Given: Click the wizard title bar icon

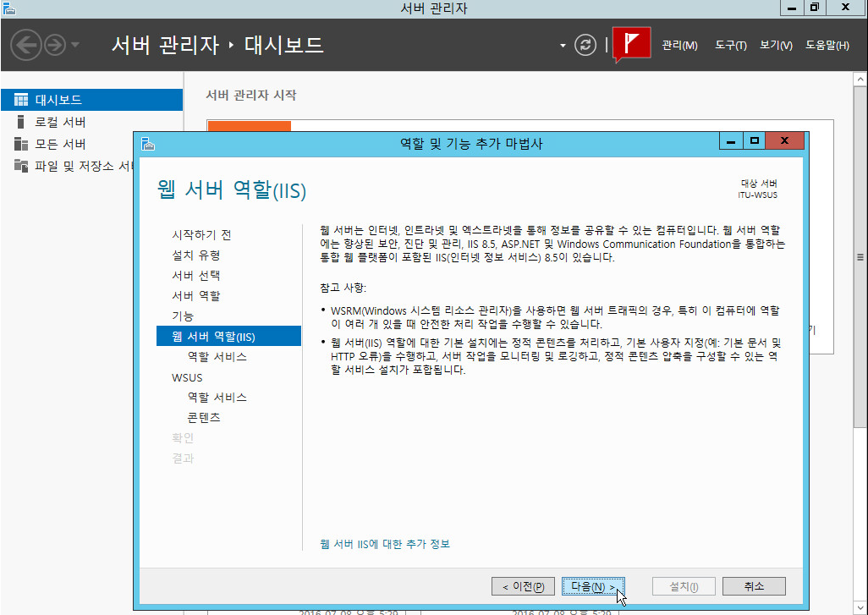Looking at the screenshot, I should click(x=148, y=144).
